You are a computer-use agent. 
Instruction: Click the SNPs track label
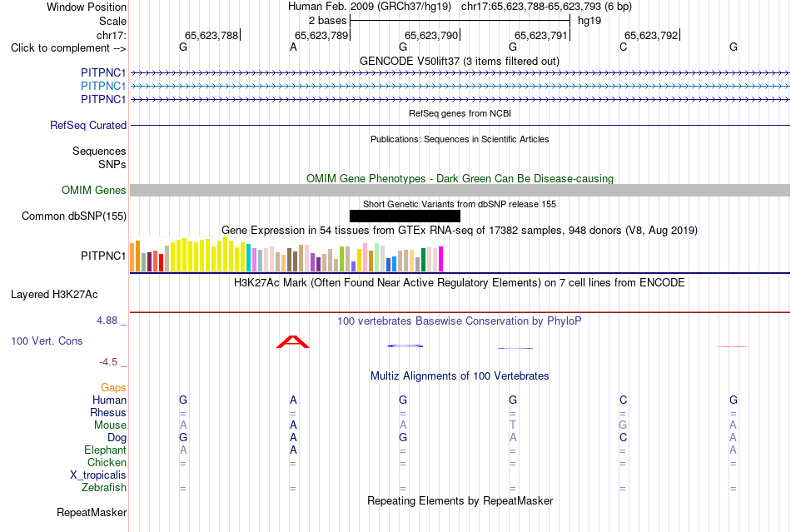112,164
